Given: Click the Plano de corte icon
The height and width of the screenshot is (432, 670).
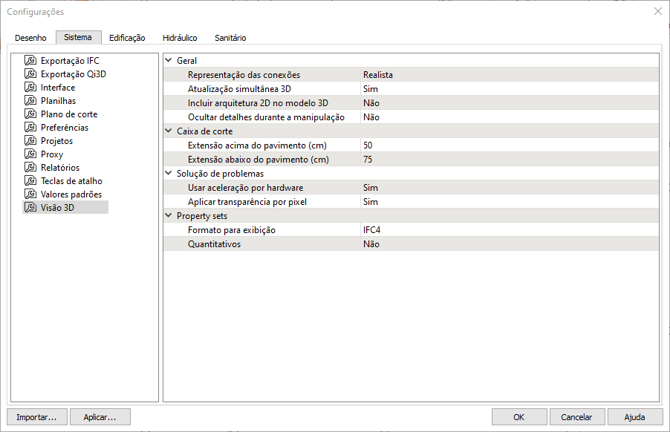Looking at the screenshot, I should tap(31, 114).
